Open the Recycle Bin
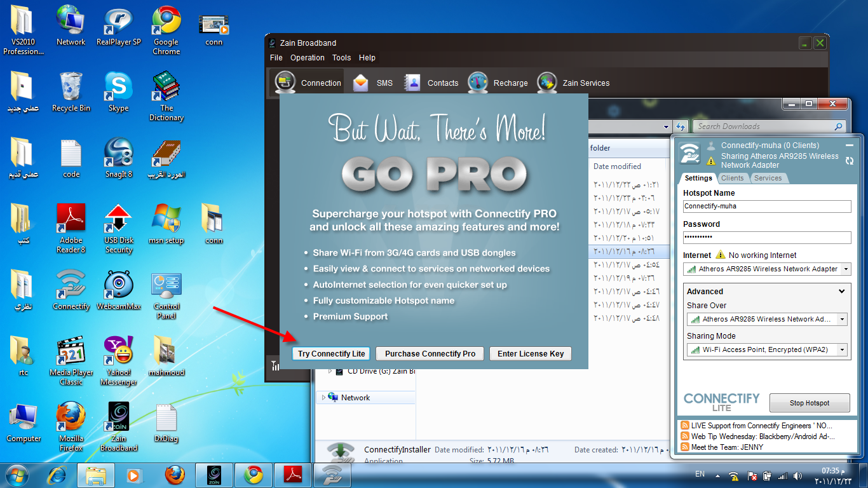 click(x=71, y=93)
